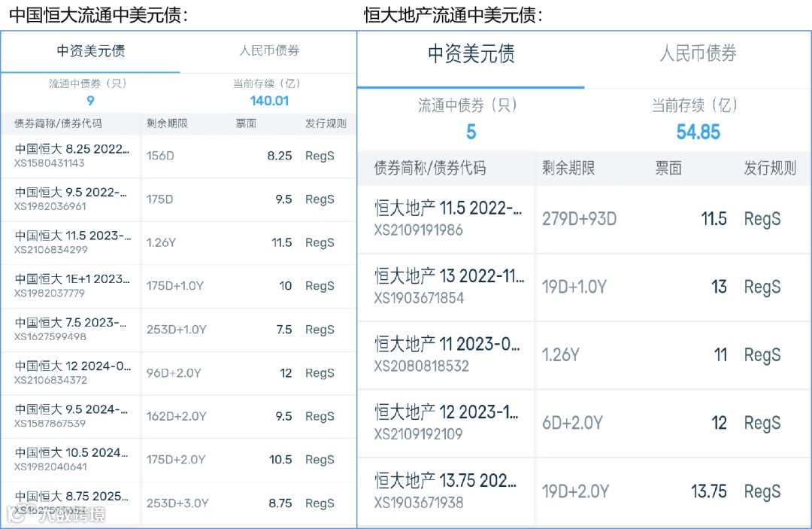The image size is (812, 529).
Task: Click remaining term 175D+1.0Y
Action: point(175,286)
